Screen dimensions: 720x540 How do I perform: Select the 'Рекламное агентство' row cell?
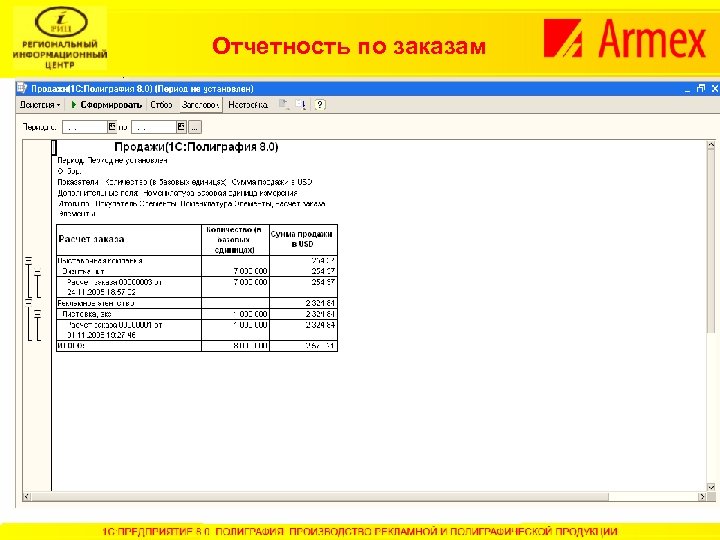(129, 303)
